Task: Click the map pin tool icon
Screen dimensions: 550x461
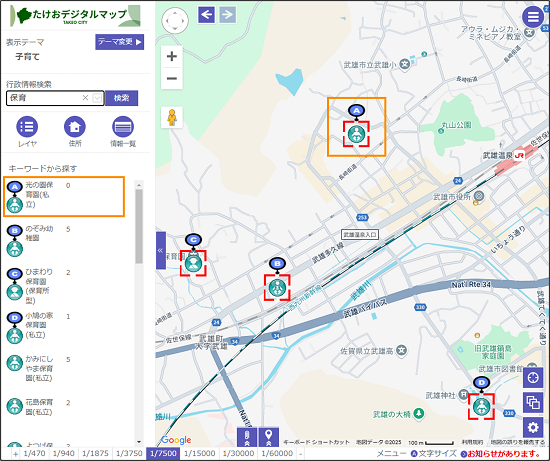Action: pos(269,437)
